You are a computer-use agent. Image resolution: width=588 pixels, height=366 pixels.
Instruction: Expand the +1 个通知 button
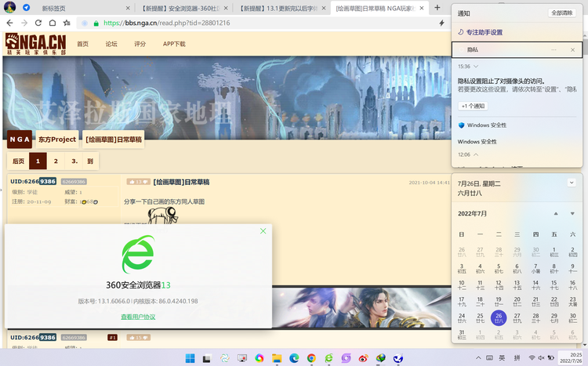474,106
